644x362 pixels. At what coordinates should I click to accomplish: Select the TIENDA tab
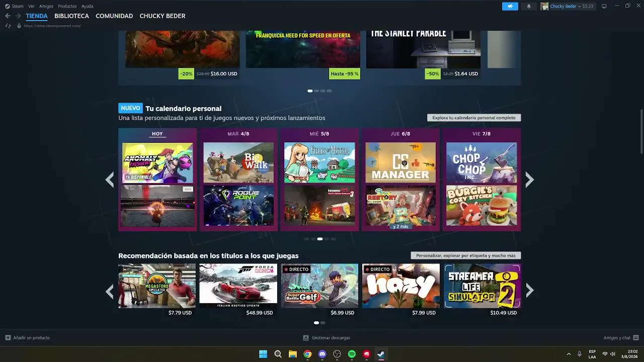(x=37, y=16)
